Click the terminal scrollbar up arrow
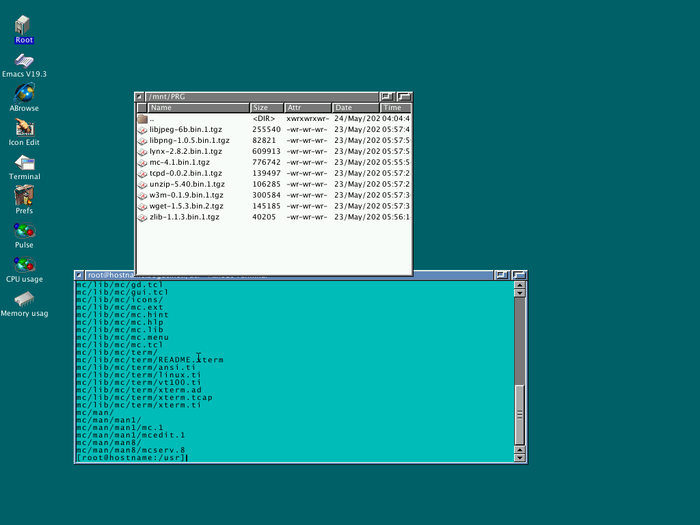Viewport: 700px width, 525px height. pyautogui.click(x=519, y=285)
